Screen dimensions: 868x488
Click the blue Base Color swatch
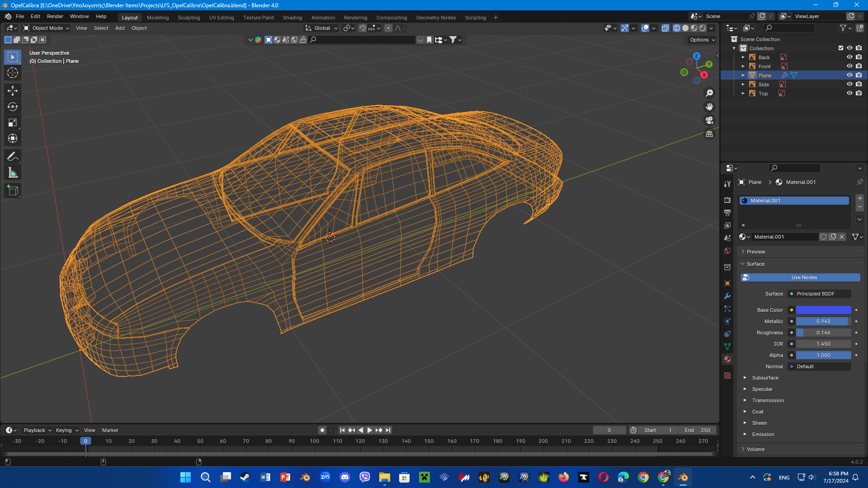[x=823, y=310]
